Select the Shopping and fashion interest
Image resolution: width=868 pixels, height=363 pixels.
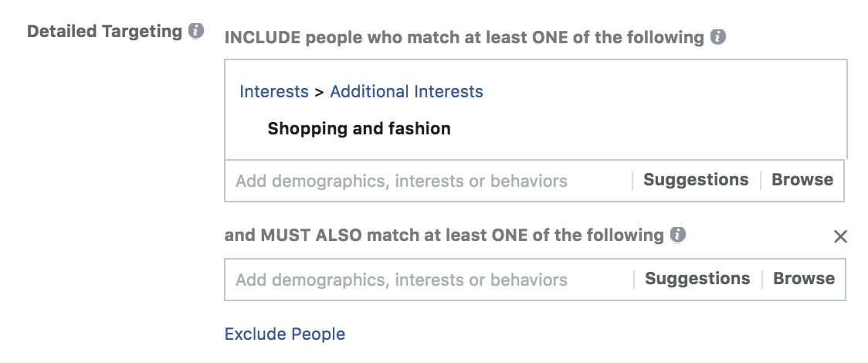(x=359, y=128)
